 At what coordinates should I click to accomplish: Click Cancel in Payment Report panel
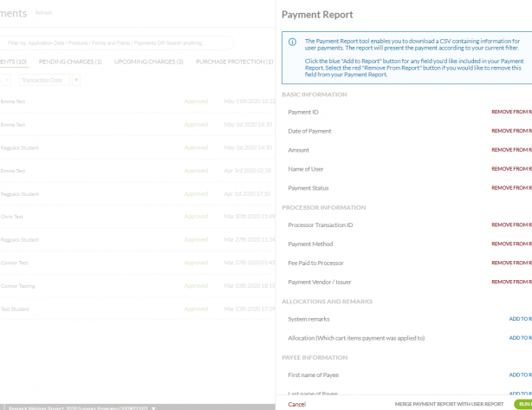296,404
